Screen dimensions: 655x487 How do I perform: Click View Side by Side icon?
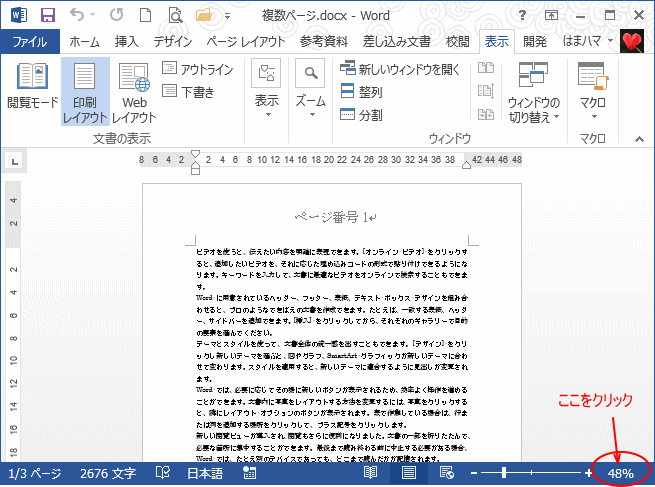tap(486, 68)
